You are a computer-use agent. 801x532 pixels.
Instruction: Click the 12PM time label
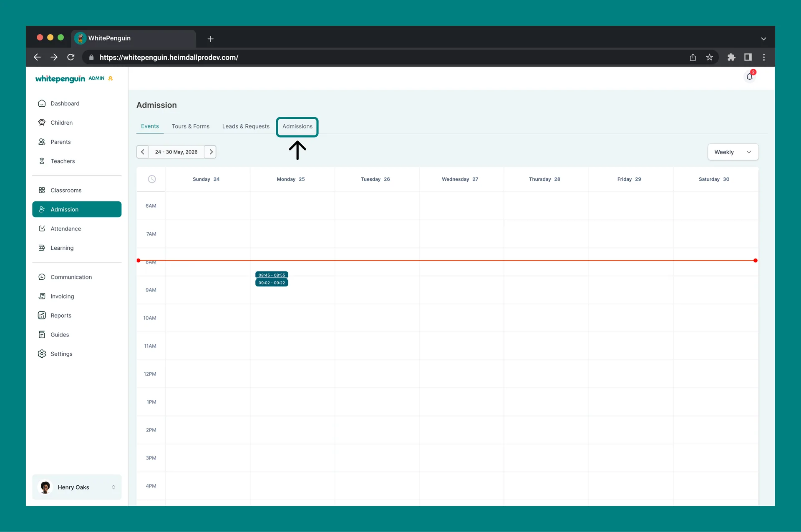[x=150, y=374]
